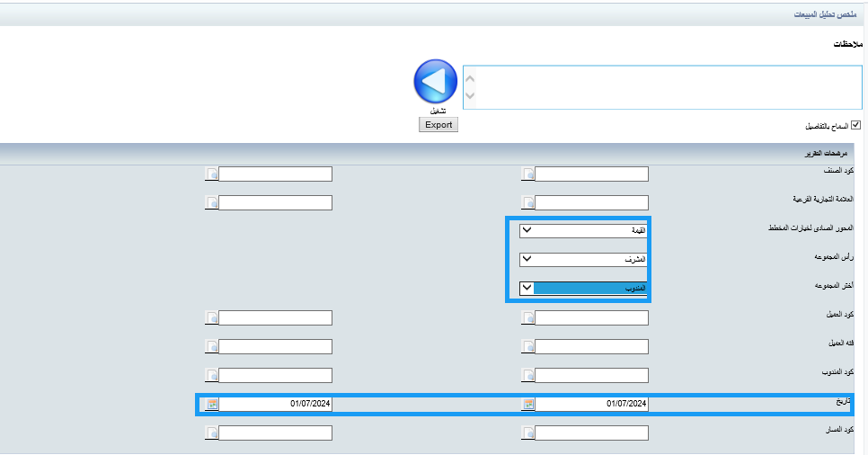Click the right-hand route code (كود المسار) input
Image resolution: width=868 pixels, height=455 pixels.
pyautogui.click(x=591, y=433)
